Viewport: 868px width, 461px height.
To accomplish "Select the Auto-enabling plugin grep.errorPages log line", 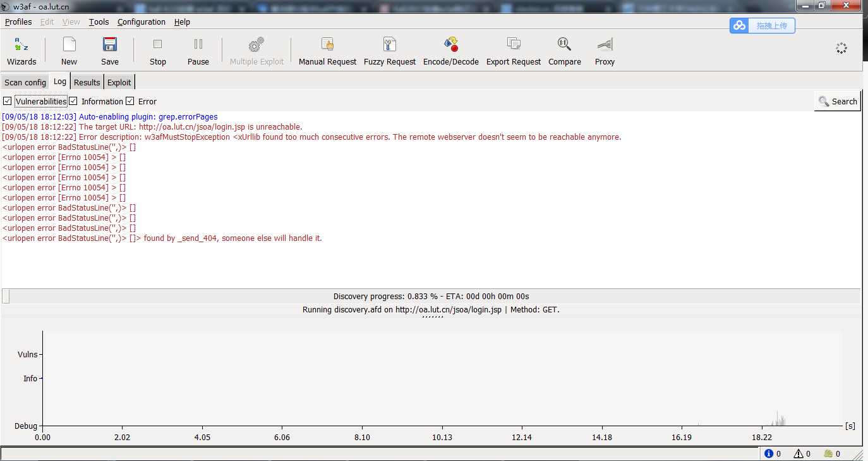I will pos(110,116).
